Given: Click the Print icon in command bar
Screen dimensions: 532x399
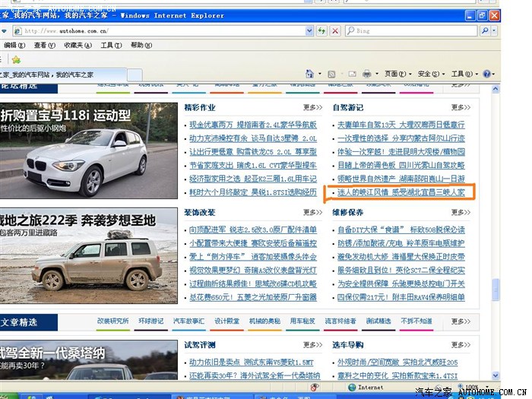Looking at the screenshot, I should [366, 74].
